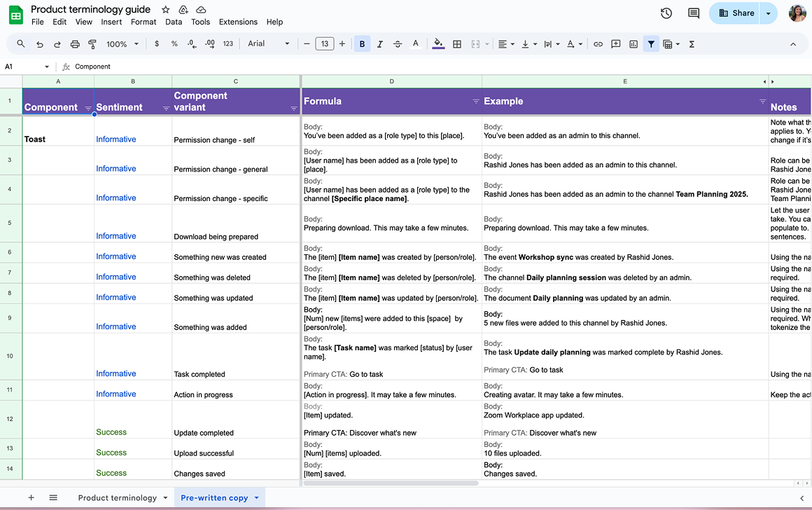Image resolution: width=812 pixels, height=510 pixels.
Task: Toggle bold formatting off
Action: pyautogui.click(x=362, y=43)
